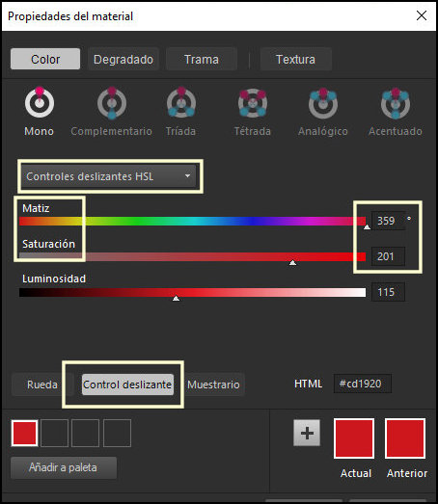This screenshot has height=504, width=438.
Task: Switch to Rueda color view
Action: click(x=42, y=385)
